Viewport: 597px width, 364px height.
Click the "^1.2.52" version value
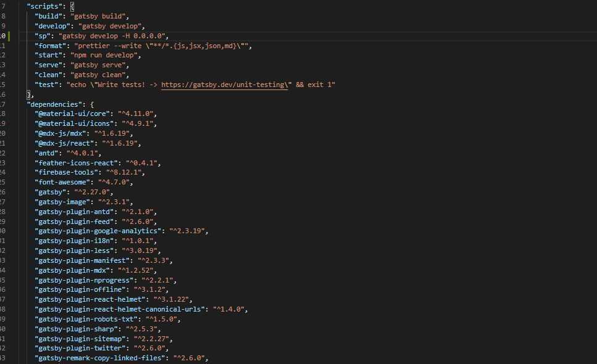coord(135,270)
